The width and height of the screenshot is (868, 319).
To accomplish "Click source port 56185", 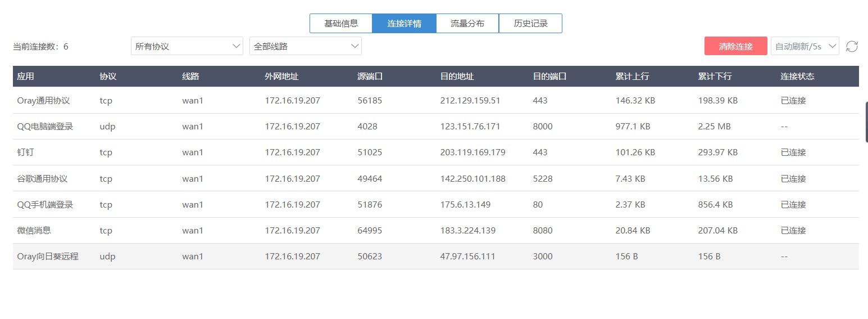I will click(x=370, y=101).
